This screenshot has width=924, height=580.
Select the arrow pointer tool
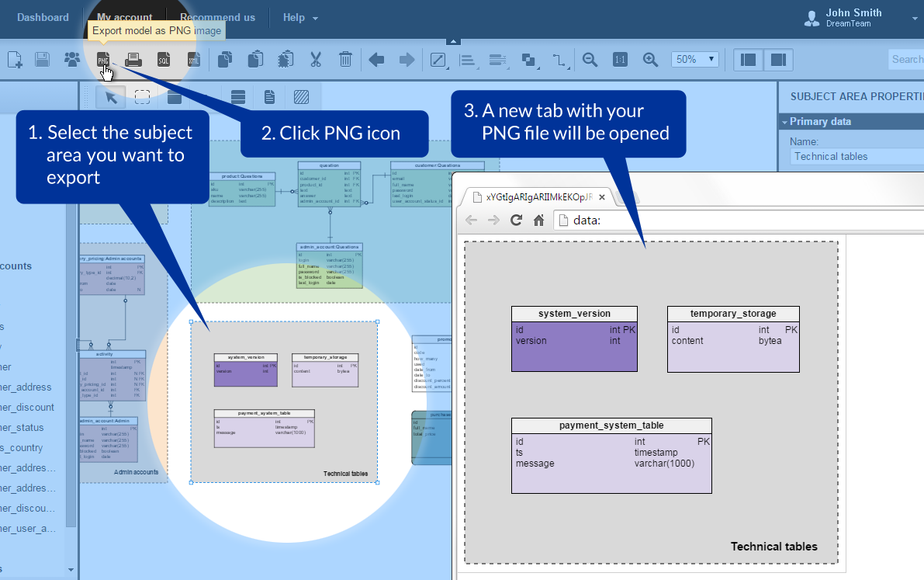point(111,97)
